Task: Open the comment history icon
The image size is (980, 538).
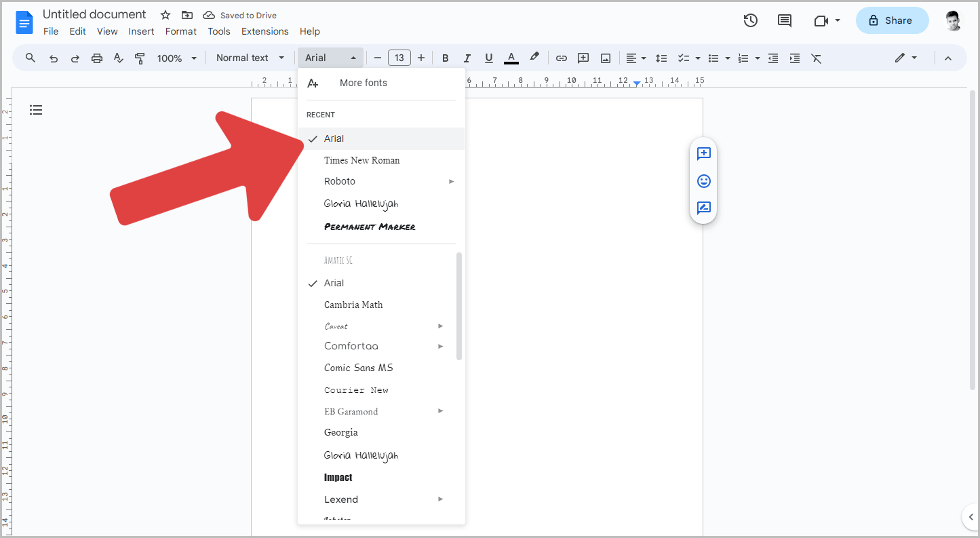Action: tap(785, 20)
